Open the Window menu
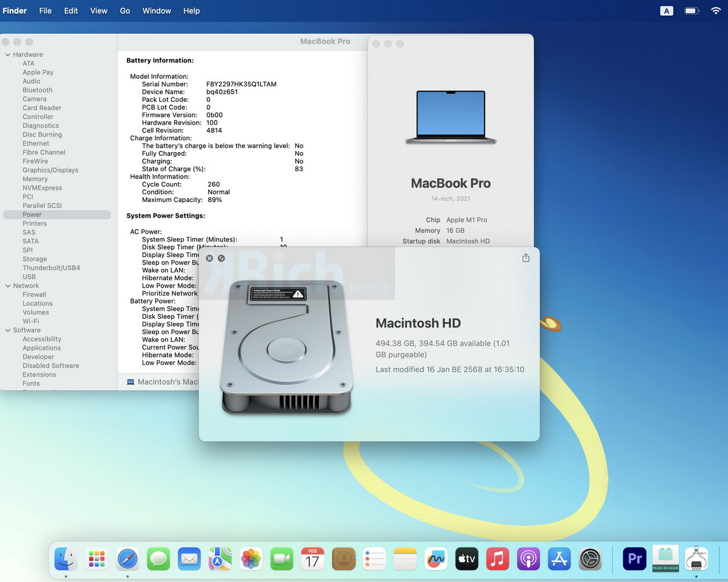Image resolution: width=728 pixels, height=582 pixels. tap(156, 11)
